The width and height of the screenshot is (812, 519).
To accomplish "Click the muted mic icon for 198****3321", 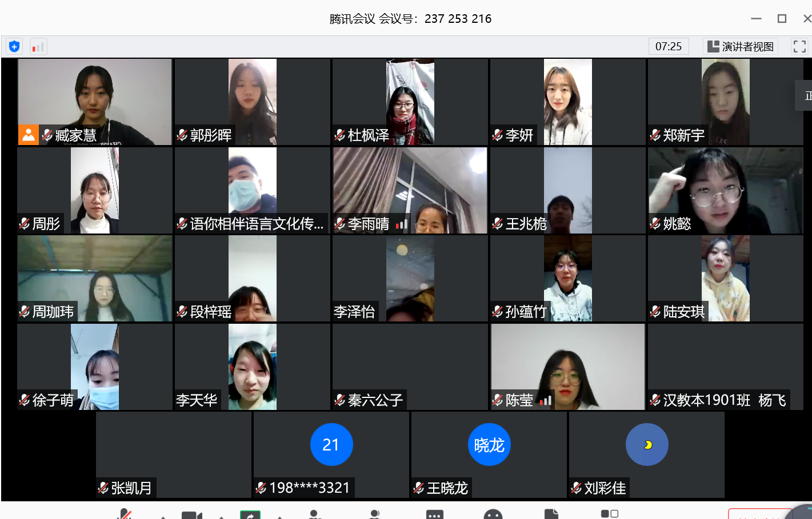I will 261,488.
